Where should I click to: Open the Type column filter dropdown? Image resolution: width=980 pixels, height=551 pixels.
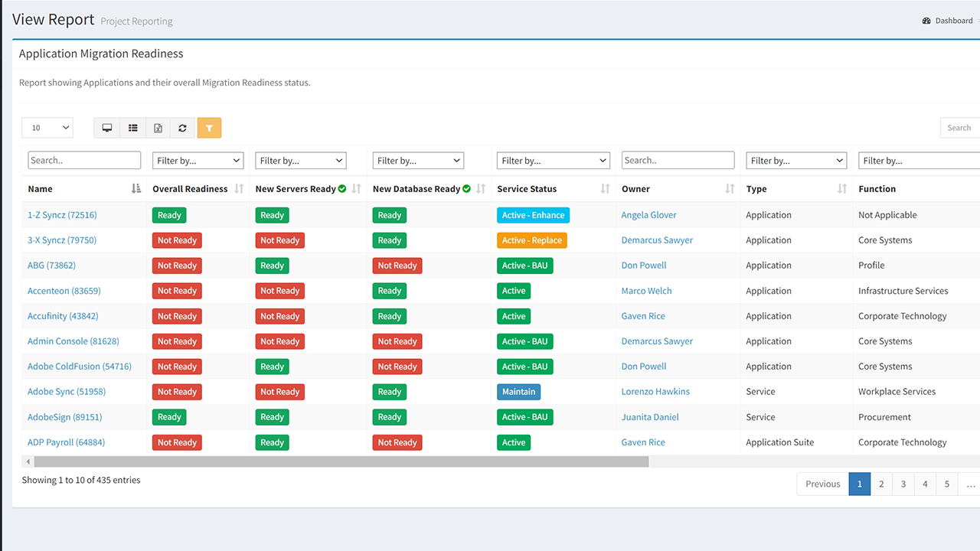[x=796, y=161]
